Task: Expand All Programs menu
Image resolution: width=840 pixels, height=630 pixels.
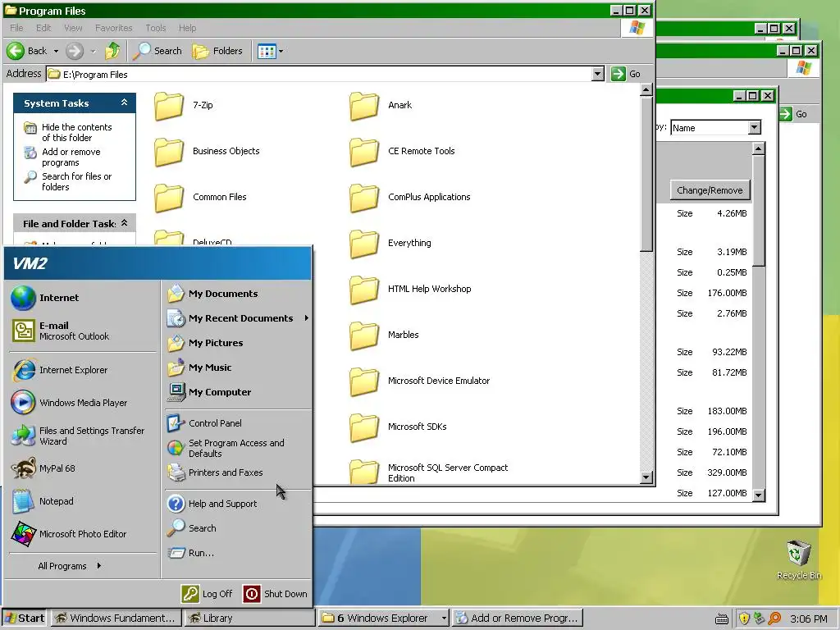Action: point(70,566)
